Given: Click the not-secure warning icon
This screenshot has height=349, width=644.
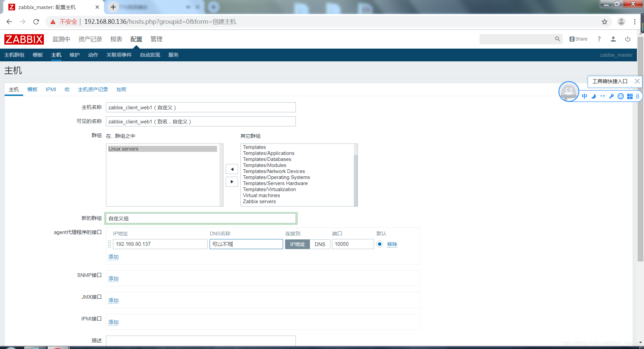Looking at the screenshot, I should (53, 22).
